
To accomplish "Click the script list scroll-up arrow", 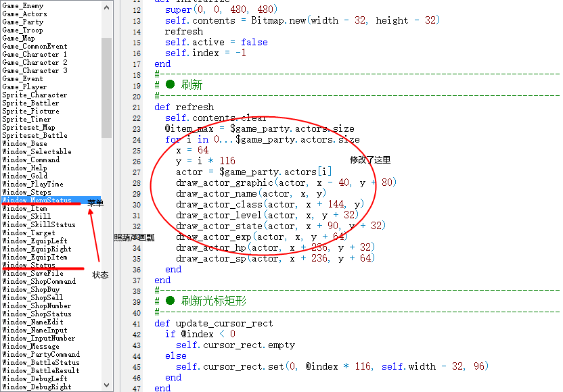I will point(106,7).
